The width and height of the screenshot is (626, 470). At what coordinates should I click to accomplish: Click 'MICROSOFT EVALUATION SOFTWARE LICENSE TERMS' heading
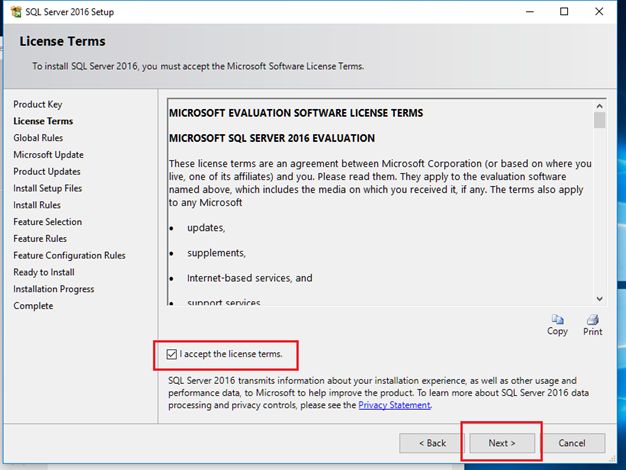tap(296, 113)
